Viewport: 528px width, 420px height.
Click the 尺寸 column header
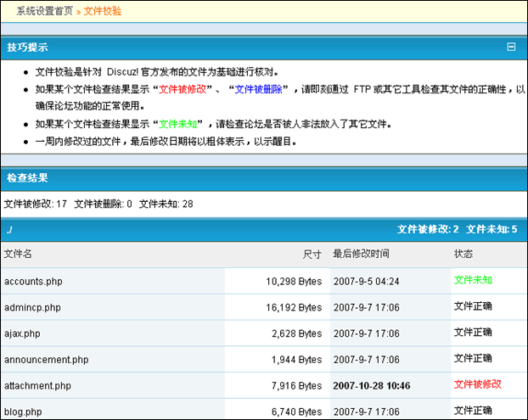pos(312,254)
